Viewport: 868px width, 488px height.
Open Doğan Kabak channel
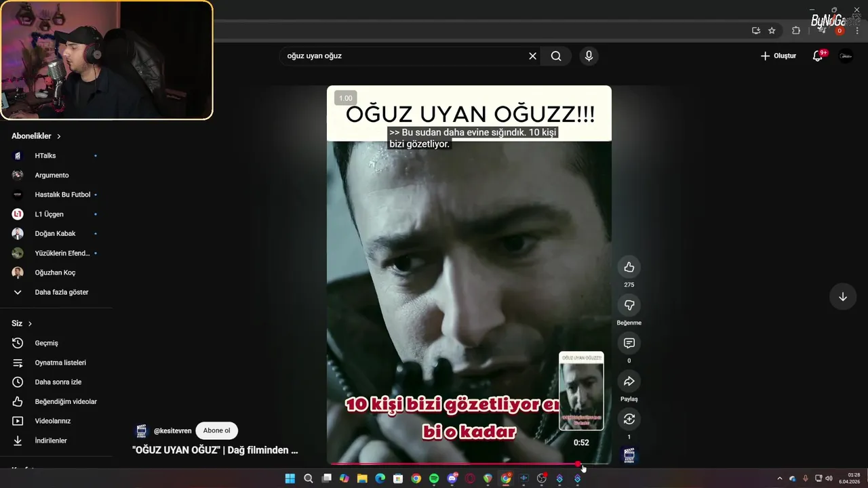56,234
